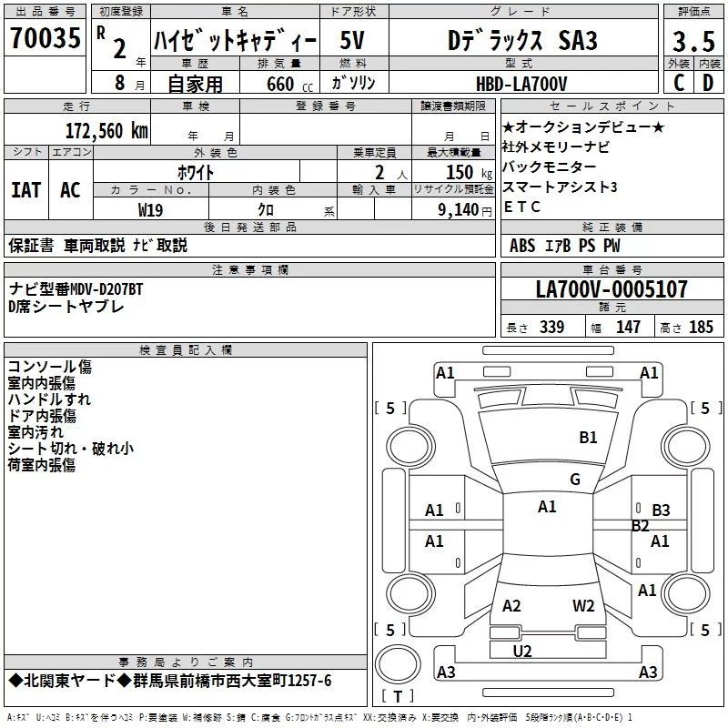
Task: Click the chassis number LA700V-0005107
Action: coord(612,288)
